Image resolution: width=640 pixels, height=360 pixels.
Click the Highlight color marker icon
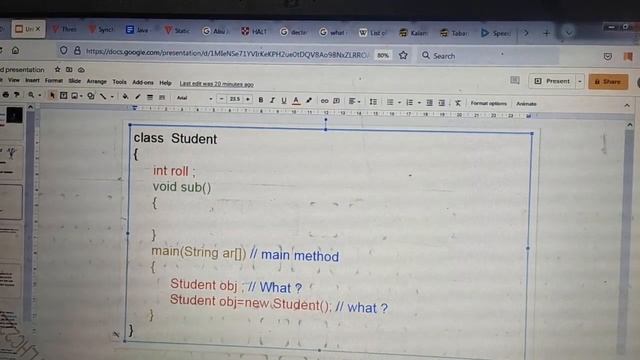point(309,100)
